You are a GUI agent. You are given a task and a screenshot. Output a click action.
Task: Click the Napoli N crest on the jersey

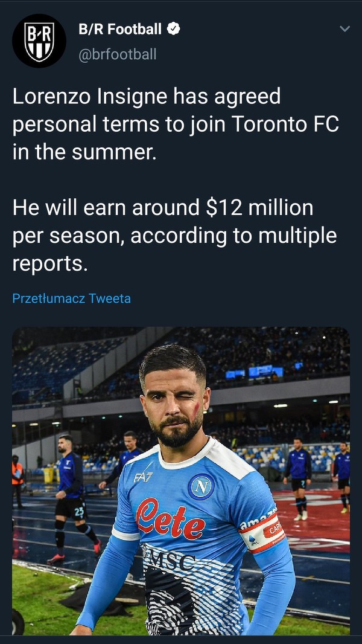201,486
